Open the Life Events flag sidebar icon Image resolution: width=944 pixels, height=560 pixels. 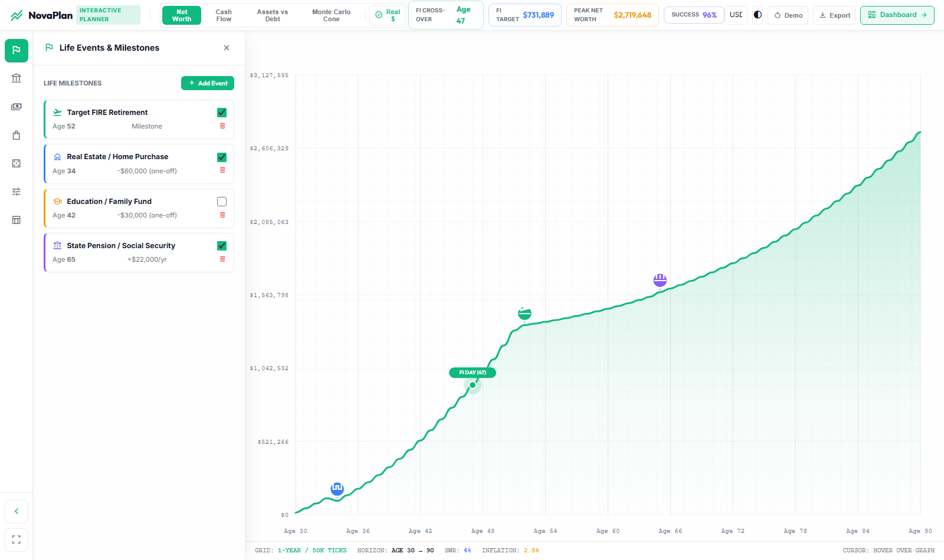pos(17,51)
